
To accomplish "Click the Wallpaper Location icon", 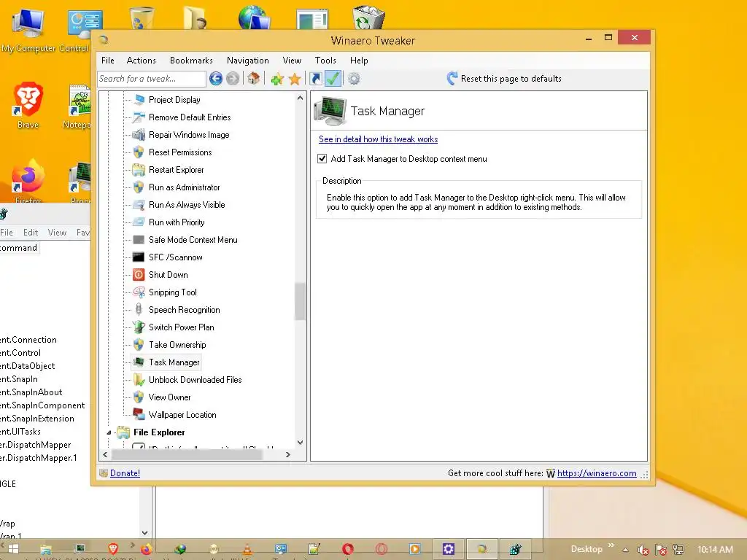I will tap(139, 415).
